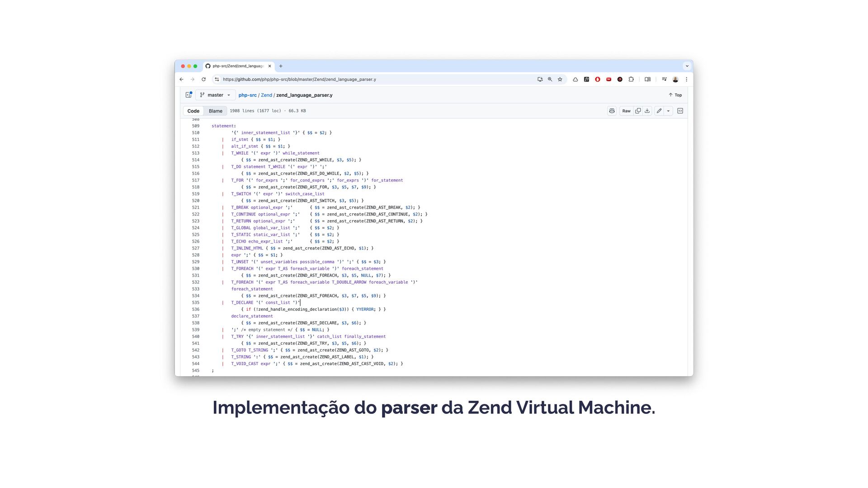The height and width of the screenshot is (488, 868).
Task: Toggle reading mode side panel
Action: [x=647, y=79]
